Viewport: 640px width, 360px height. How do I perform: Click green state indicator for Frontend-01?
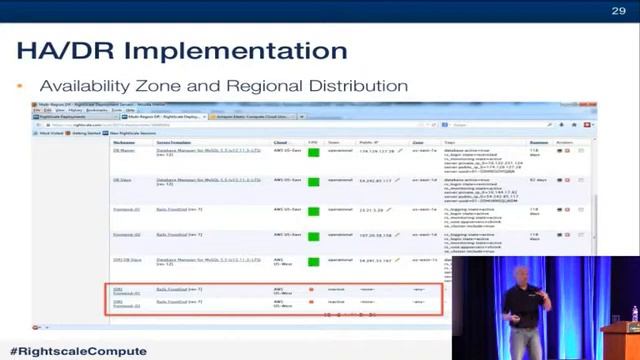(313, 211)
